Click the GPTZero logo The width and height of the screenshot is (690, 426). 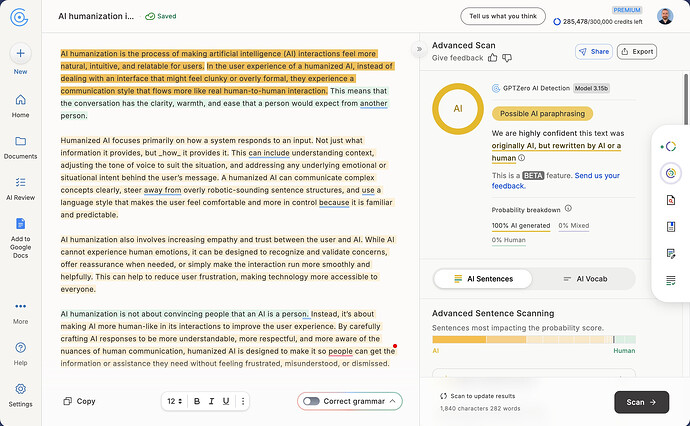click(x=19, y=17)
